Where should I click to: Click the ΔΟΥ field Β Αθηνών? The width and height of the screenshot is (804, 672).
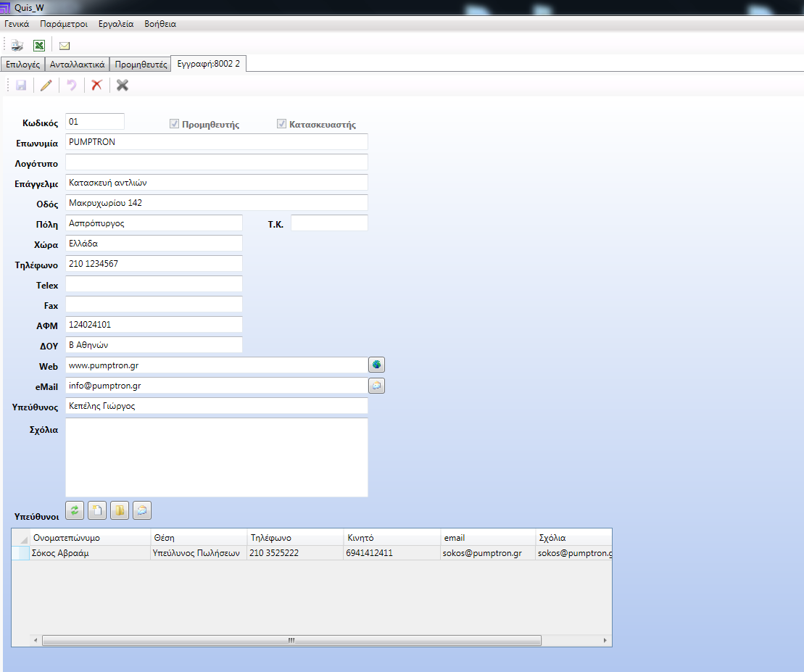tap(154, 345)
